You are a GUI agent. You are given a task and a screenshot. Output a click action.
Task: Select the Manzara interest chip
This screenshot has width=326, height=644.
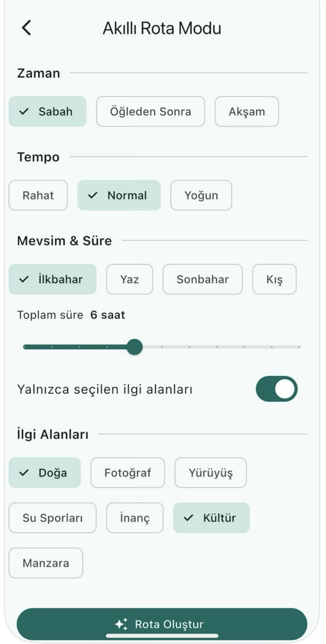(46, 563)
